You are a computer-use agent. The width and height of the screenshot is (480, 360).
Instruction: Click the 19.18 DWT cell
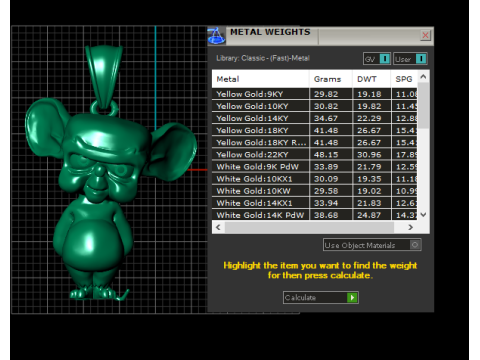coord(372,94)
